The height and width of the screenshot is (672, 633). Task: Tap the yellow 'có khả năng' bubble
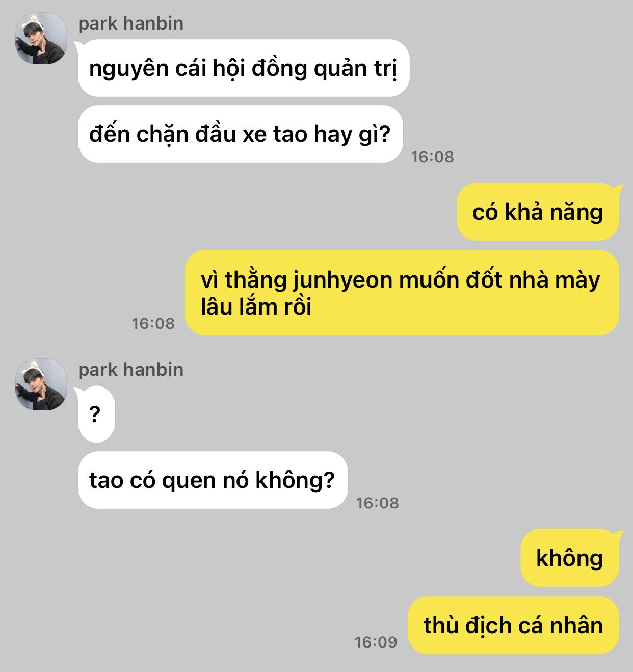(538, 212)
